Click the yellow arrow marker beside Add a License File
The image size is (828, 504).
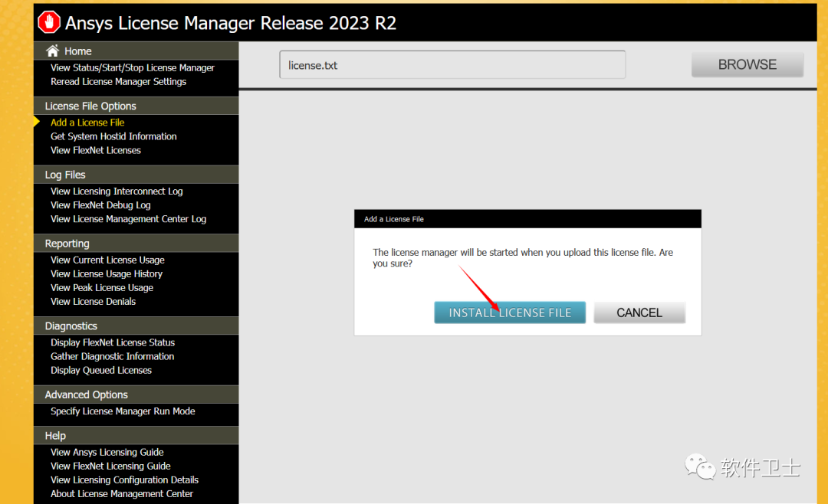pos(37,122)
